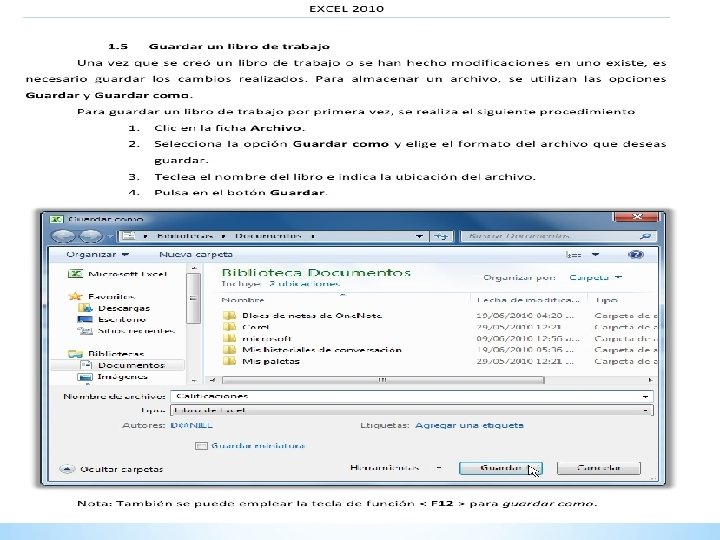Image resolution: width=720 pixels, height=540 pixels.
Task: Click the 2 ubicaciones link
Action: [304, 284]
